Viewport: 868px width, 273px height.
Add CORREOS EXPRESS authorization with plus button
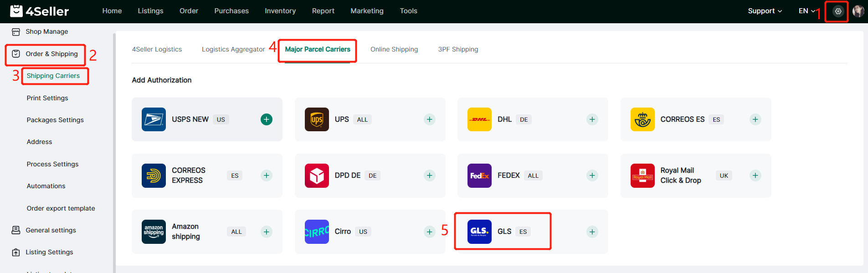tap(267, 175)
